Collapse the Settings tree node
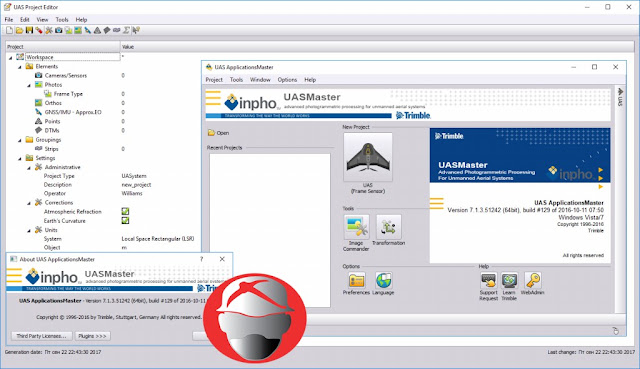 coord(20,159)
